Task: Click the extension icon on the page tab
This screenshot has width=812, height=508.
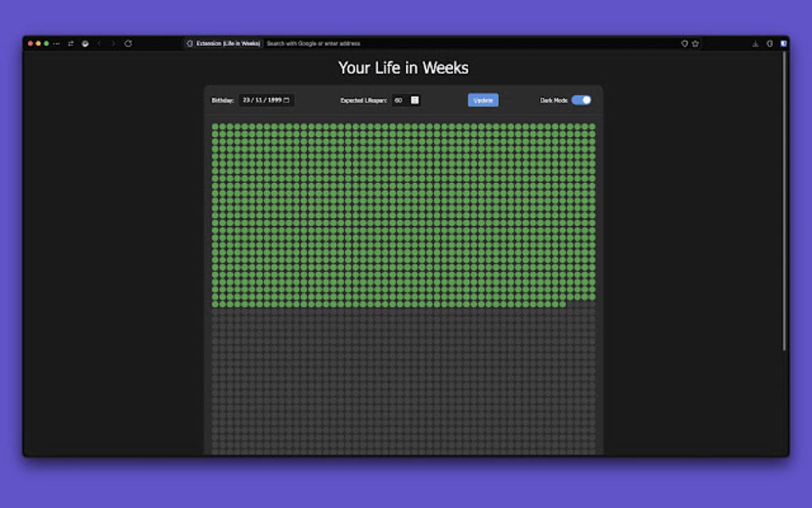Action: (x=191, y=44)
